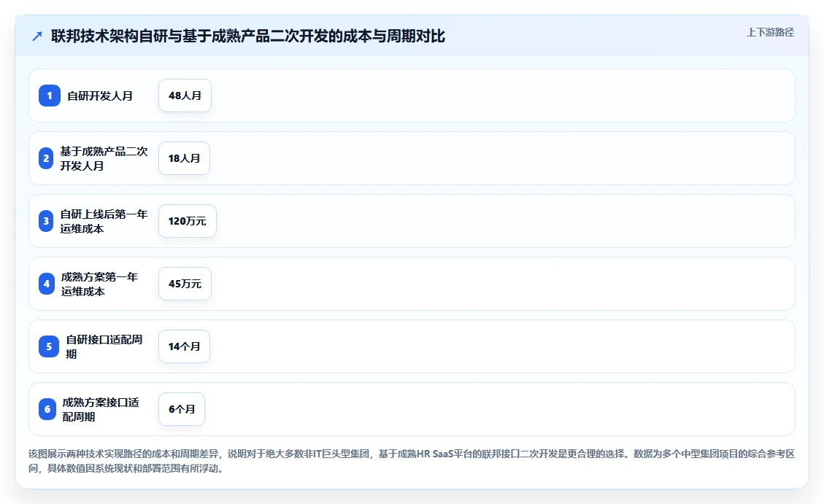Image resolution: width=824 pixels, height=504 pixels.
Task: Click step badge 6 for 成熟方案接口适配周期
Action: (47, 409)
